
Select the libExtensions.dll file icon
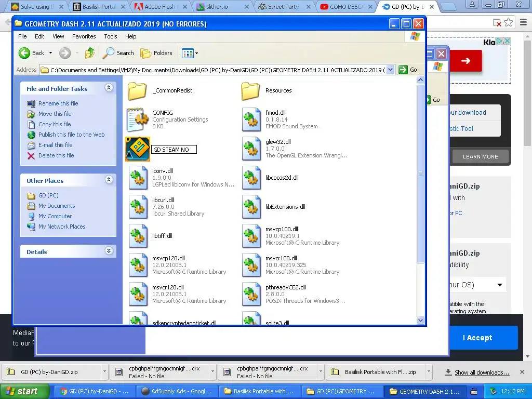pos(251,207)
